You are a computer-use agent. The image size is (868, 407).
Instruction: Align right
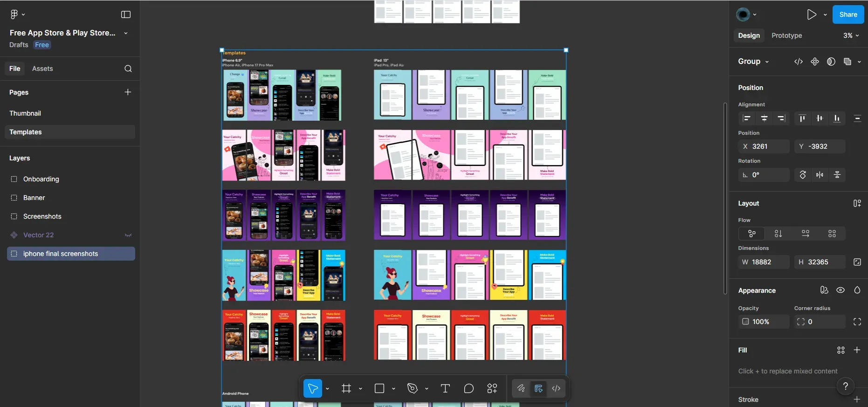[782, 118]
